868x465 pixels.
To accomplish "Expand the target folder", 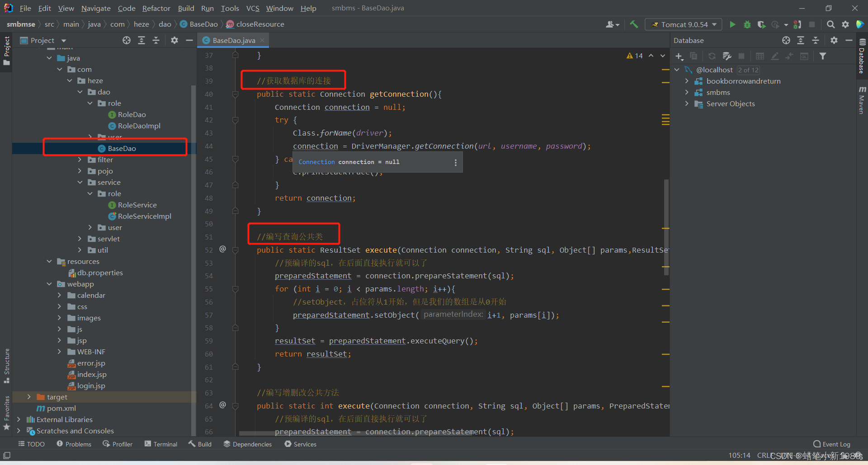I will (x=29, y=397).
